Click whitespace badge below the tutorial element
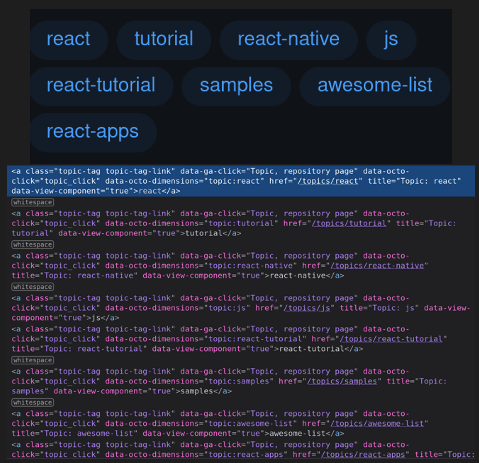Screen dimensions: 479x463 33,245
